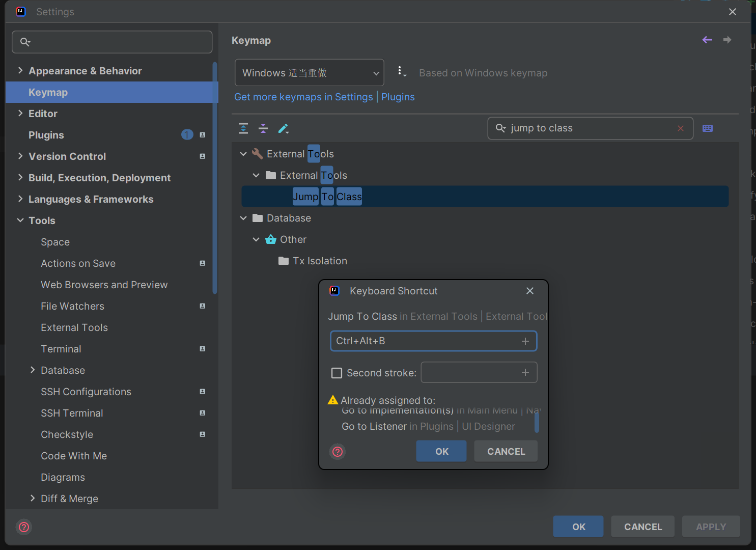Click the Expand All toolbar icon
This screenshot has height=550, width=756.
coord(243,128)
